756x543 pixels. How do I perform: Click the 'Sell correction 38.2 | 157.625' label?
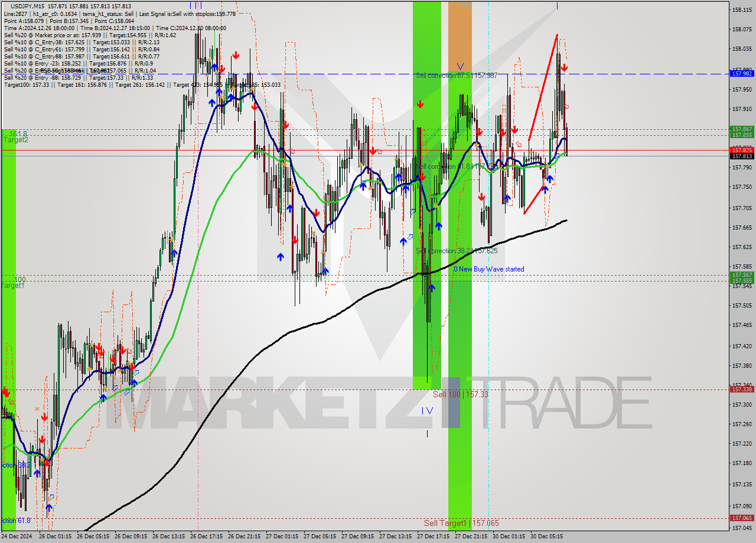tap(456, 251)
